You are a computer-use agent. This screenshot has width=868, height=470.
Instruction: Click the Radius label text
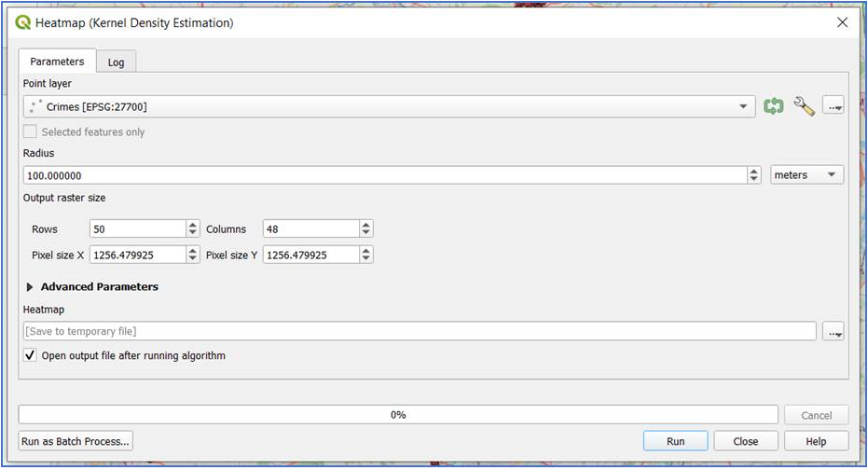(39, 153)
